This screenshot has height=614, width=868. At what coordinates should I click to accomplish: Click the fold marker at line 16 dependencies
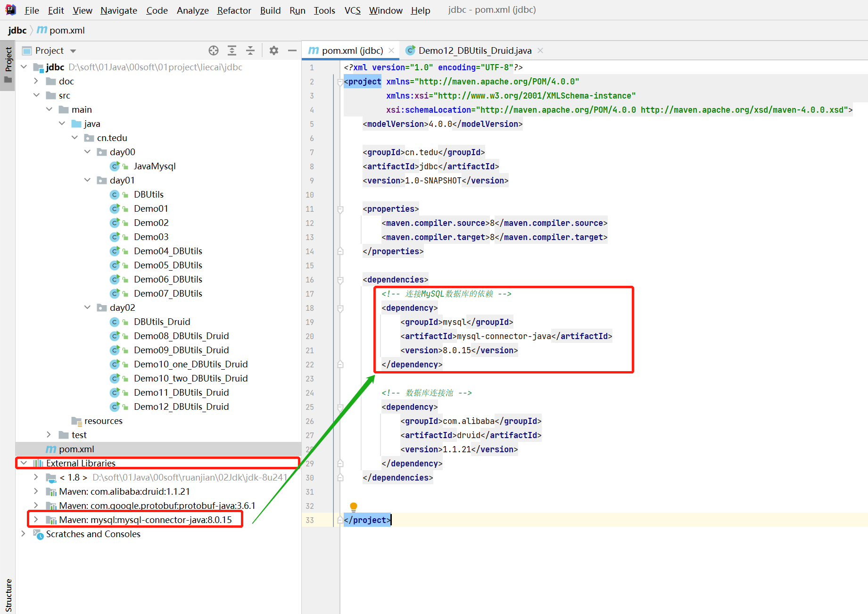tap(340, 280)
